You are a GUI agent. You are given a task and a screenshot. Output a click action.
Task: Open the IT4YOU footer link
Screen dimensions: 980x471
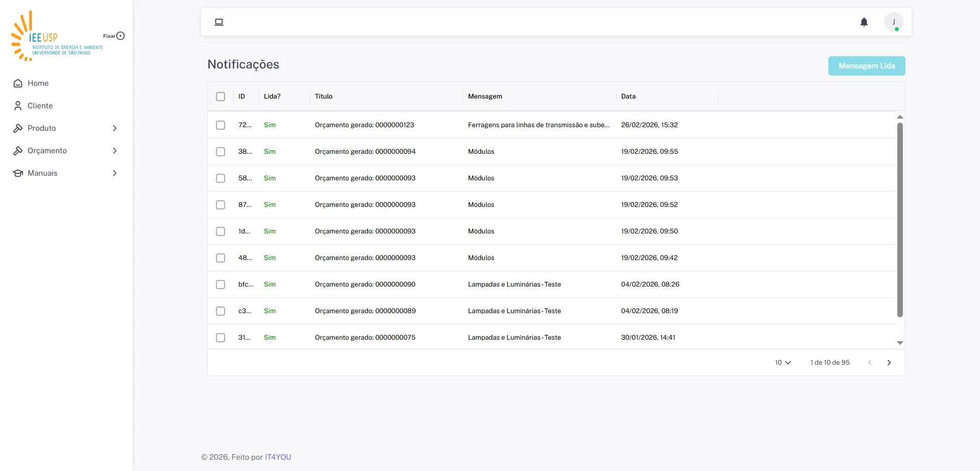coord(278,457)
